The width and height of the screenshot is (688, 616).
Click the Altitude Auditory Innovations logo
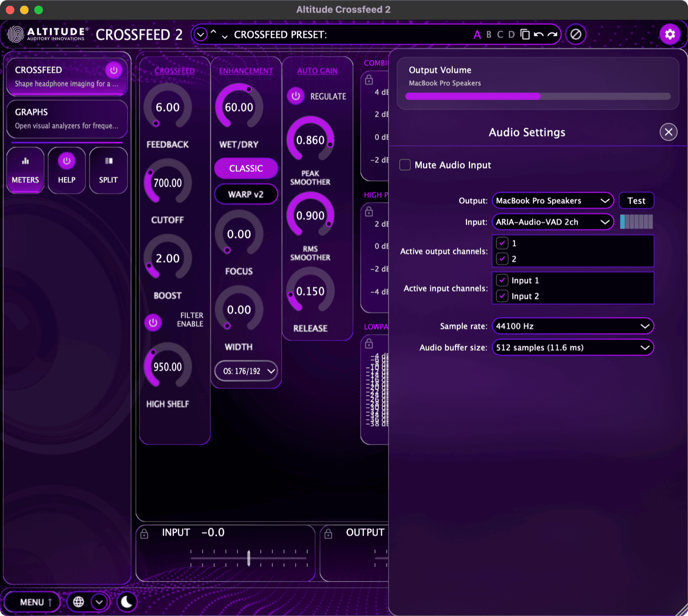click(48, 34)
